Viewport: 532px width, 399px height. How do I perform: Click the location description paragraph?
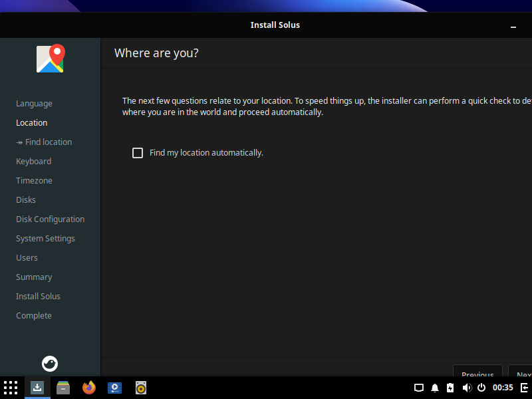click(x=327, y=106)
